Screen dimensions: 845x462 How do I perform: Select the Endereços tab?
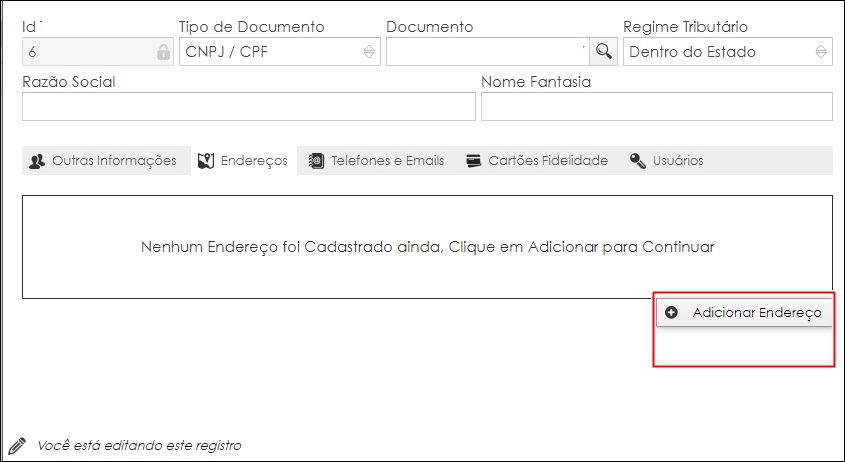click(244, 161)
